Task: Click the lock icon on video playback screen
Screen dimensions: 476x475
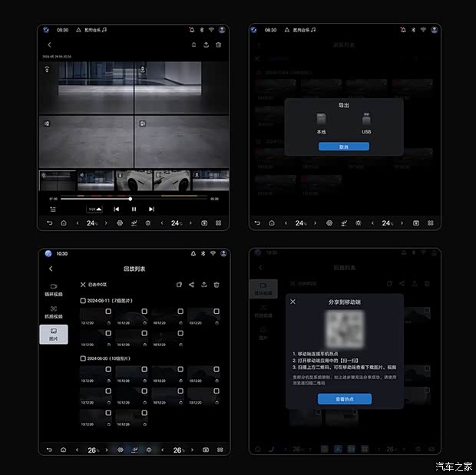Action: (193, 45)
